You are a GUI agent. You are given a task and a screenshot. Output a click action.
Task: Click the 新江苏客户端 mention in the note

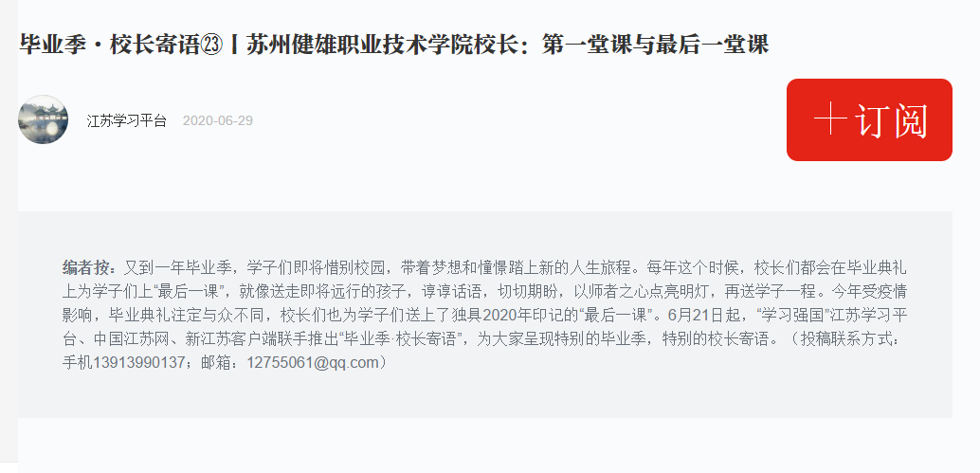coord(232,338)
